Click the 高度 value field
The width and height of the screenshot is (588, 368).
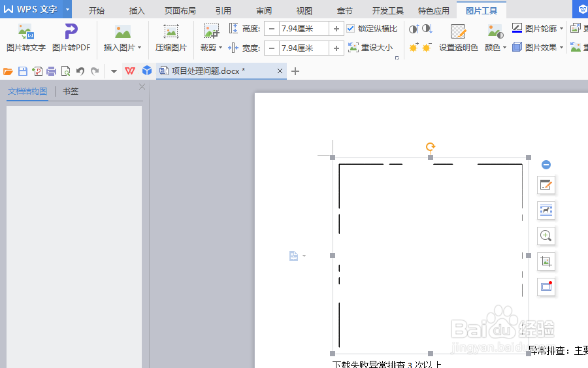coord(304,29)
